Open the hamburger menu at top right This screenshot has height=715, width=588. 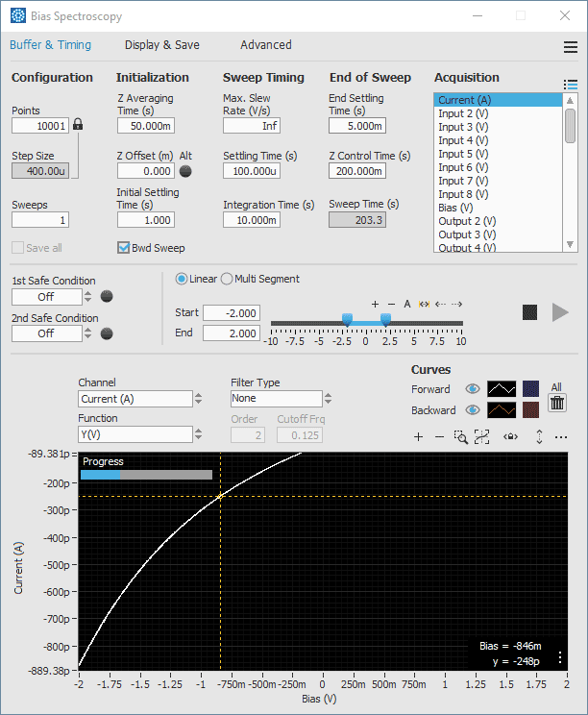click(x=570, y=47)
